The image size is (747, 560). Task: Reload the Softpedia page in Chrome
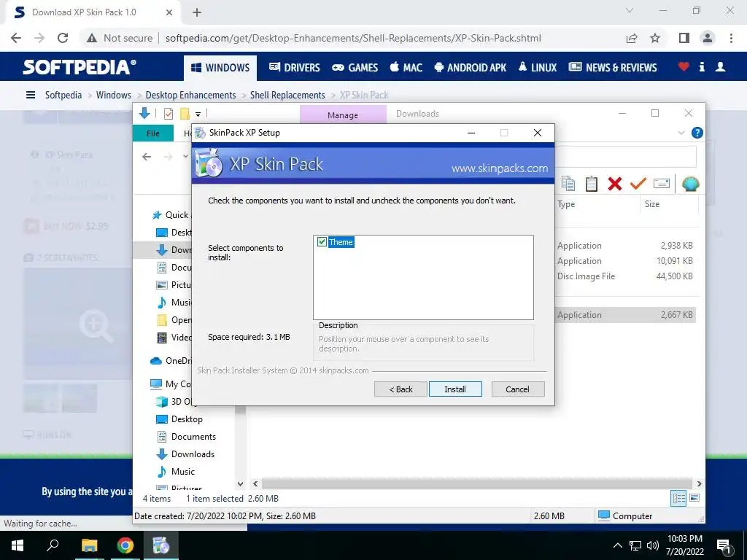coord(63,38)
